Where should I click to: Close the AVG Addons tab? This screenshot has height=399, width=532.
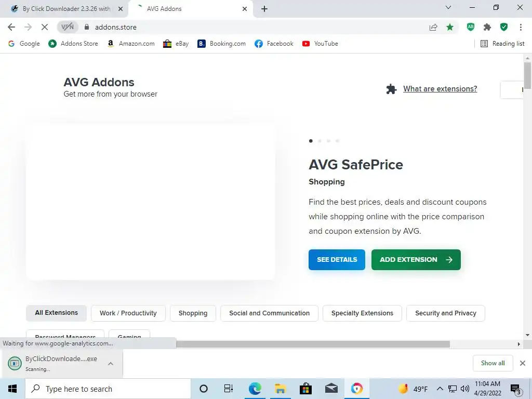(245, 9)
